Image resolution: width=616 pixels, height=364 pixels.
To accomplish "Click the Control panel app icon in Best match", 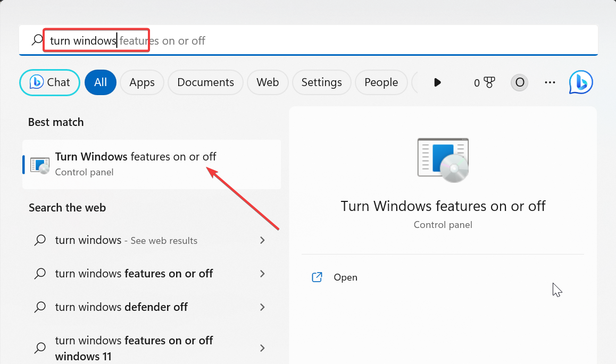I will [x=39, y=164].
